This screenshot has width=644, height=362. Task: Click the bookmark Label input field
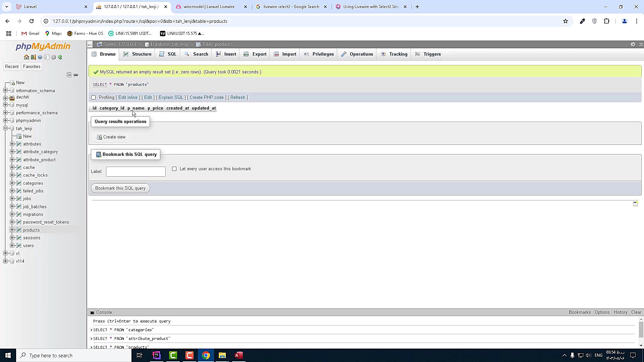click(136, 172)
